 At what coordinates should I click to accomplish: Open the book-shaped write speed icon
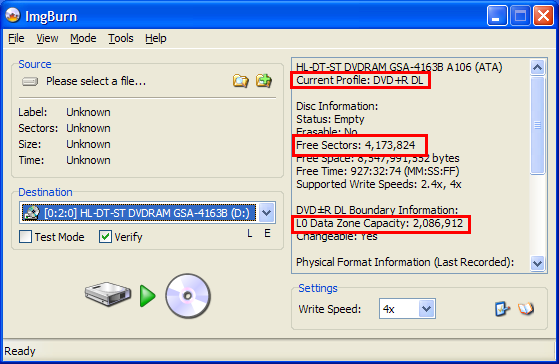[x=526, y=309]
